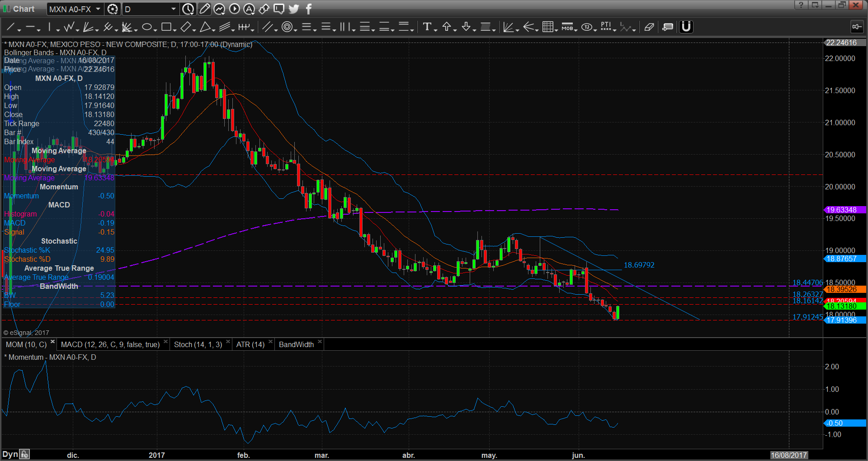Click the Dyn label button
Viewport: 868px width, 461px height.
pos(10,455)
